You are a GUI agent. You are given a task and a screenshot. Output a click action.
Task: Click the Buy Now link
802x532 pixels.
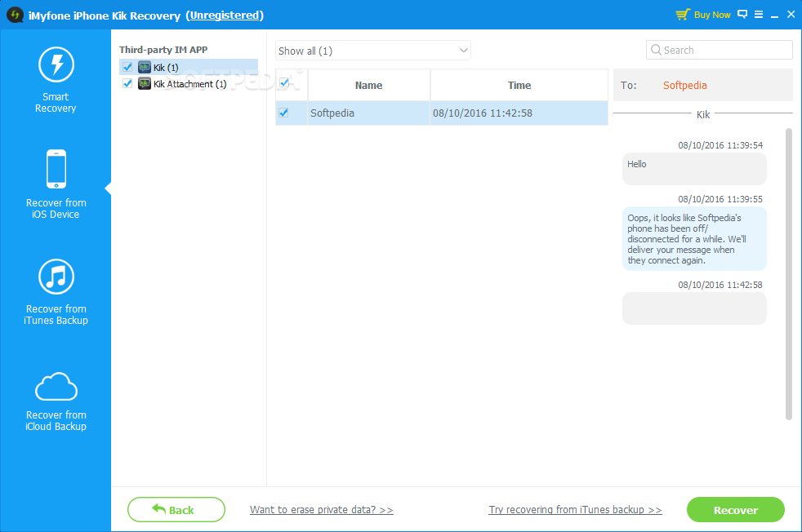coord(712,15)
